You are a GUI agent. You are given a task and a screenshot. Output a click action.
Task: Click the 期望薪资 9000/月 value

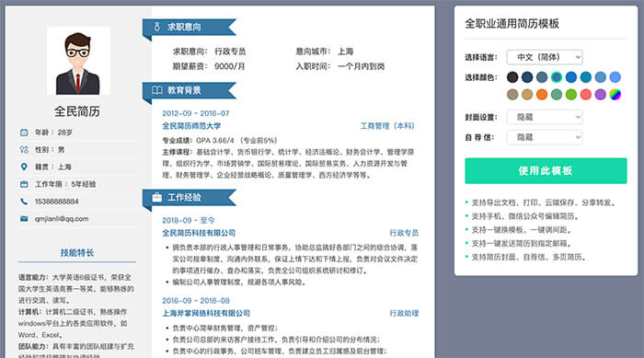point(230,66)
